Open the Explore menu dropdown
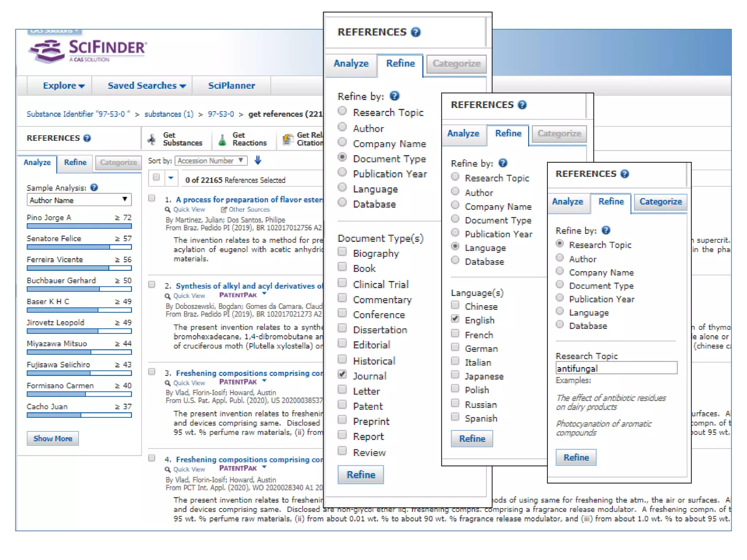 (63, 85)
